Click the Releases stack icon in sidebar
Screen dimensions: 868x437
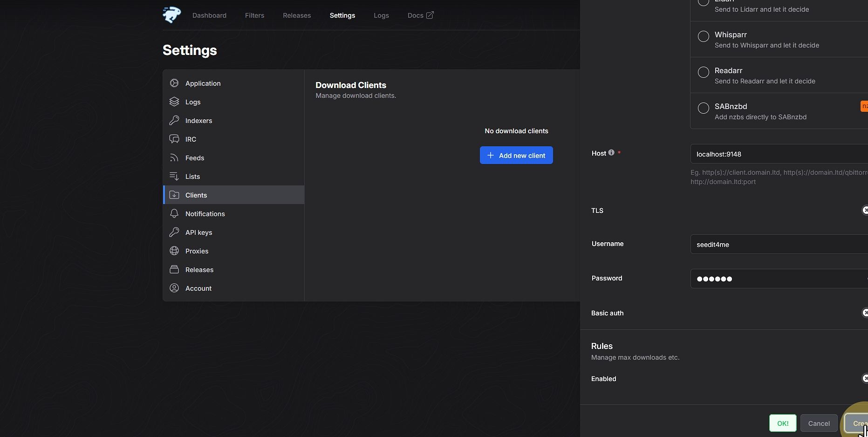coord(174,269)
